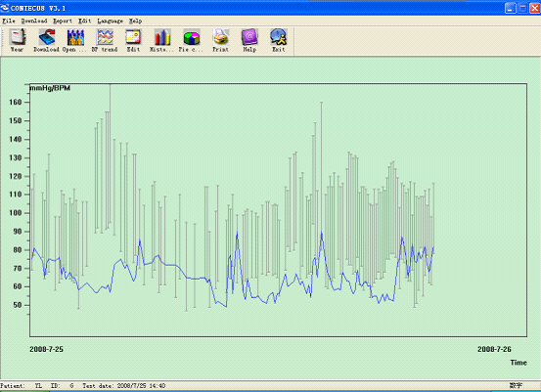Open the Help menu
Screen dimensions: 541x392
(x=135, y=22)
